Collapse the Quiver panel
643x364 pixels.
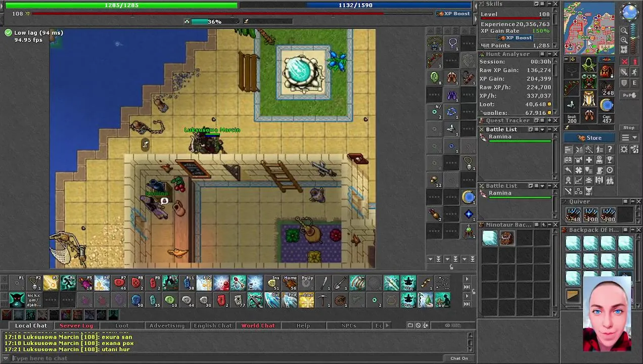(632, 201)
